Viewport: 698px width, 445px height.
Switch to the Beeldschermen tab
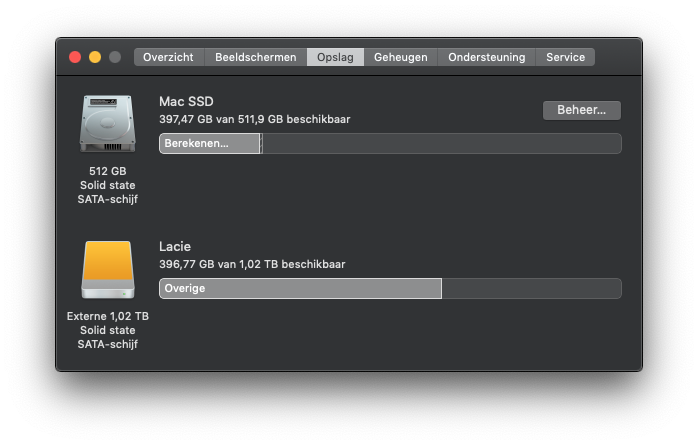(256, 57)
